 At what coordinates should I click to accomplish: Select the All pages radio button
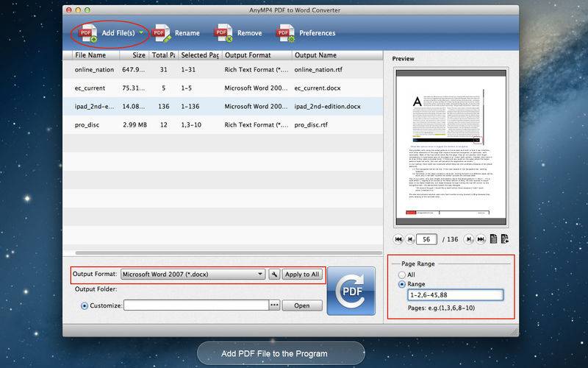(402, 275)
